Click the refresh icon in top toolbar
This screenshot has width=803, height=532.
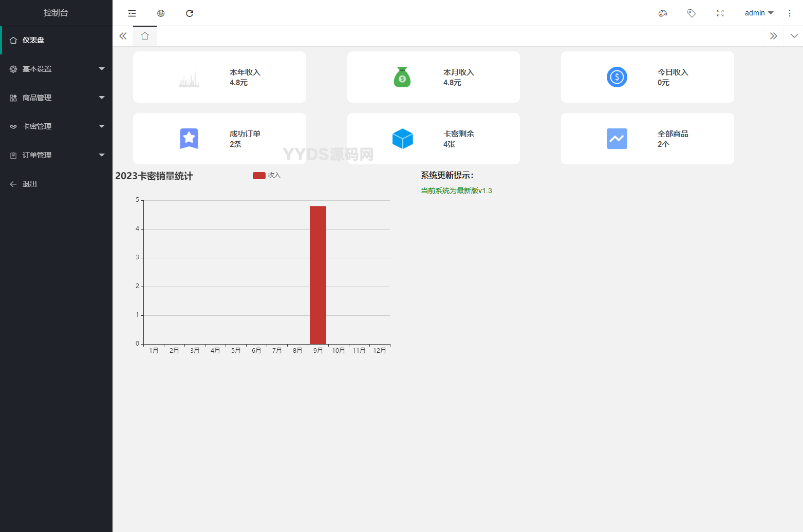[x=190, y=13]
